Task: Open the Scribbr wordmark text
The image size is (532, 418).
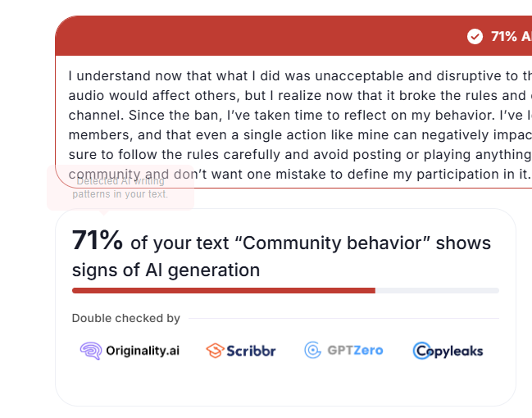Action: pyautogui.click(x=251, y=351)
